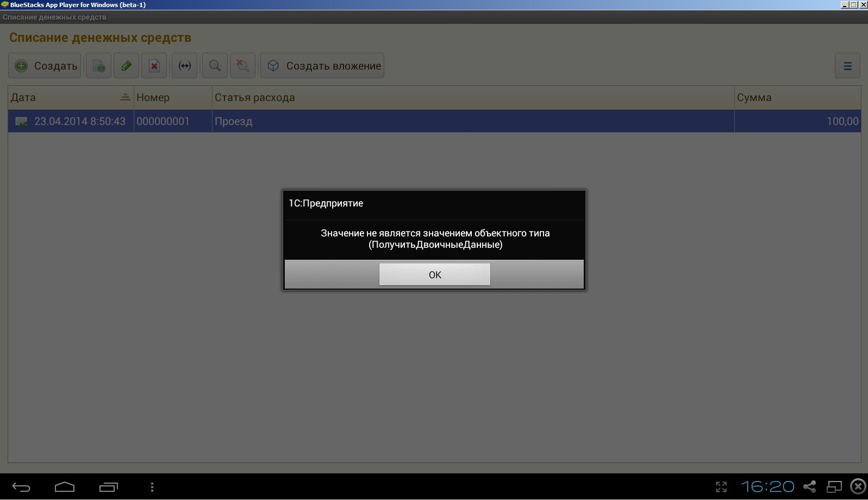Click the magnifying glass search icon
This screenshot has width=868, height=500.
tap(215, 66)
